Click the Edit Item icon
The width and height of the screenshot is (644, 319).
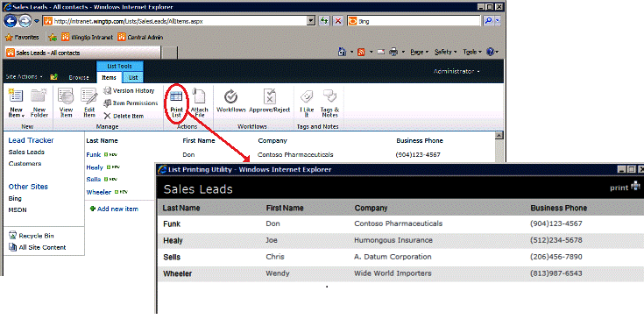(89, 96)
